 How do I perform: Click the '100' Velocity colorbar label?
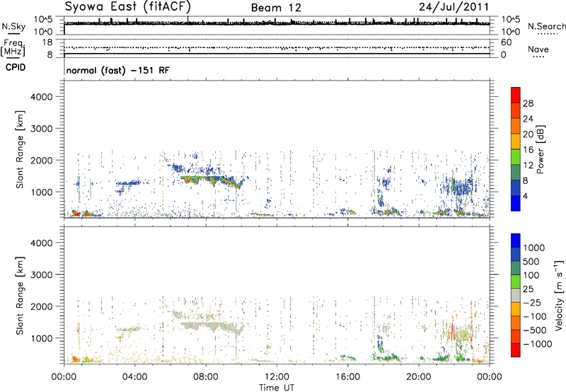tap(531, 275)
